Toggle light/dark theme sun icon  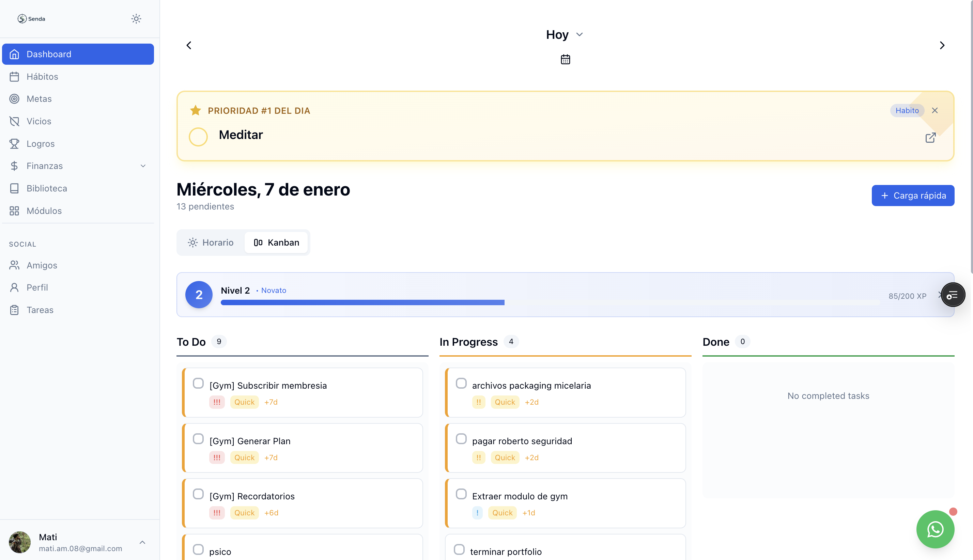pos(136,18)
